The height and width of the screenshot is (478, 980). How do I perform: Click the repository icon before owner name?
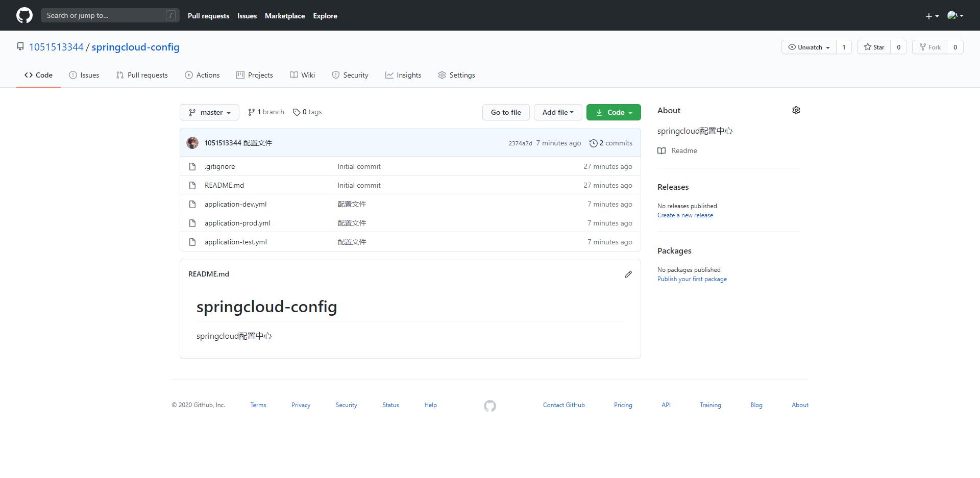point(20,46)
